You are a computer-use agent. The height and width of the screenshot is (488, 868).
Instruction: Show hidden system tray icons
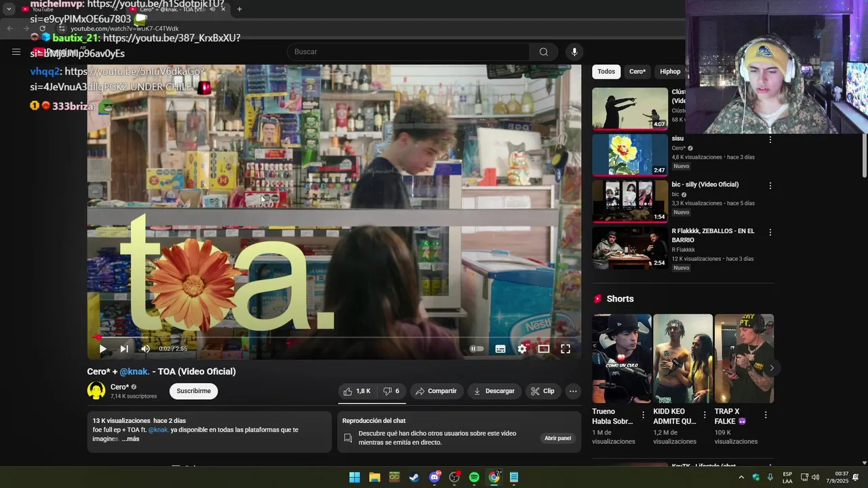click(x=741, y=477)
